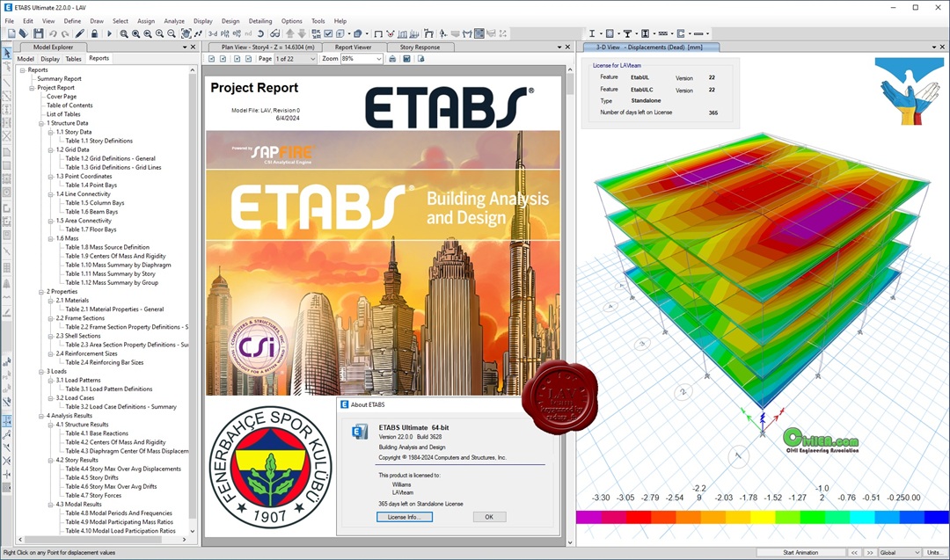Image resolution: width=950 pixels, height=560 pixels.
Task: Collapse the '1 Structure Data' tree node
Action: tap(41, 123)
